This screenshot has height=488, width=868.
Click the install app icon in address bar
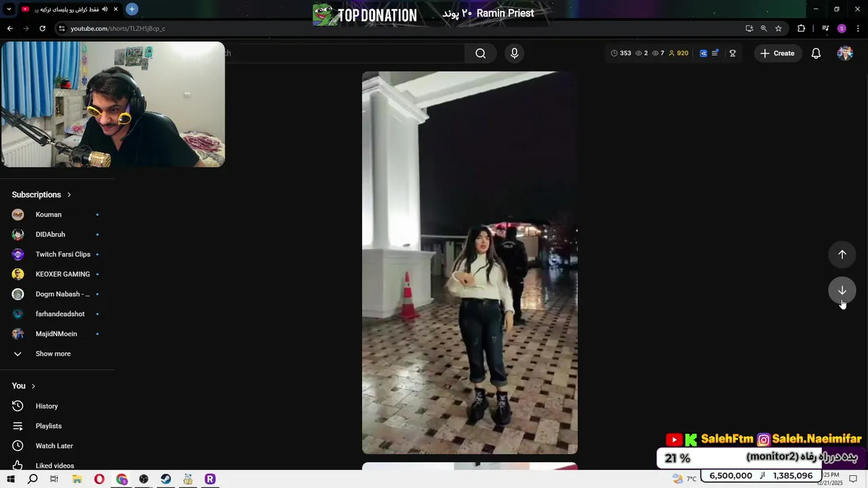(749, 28)
